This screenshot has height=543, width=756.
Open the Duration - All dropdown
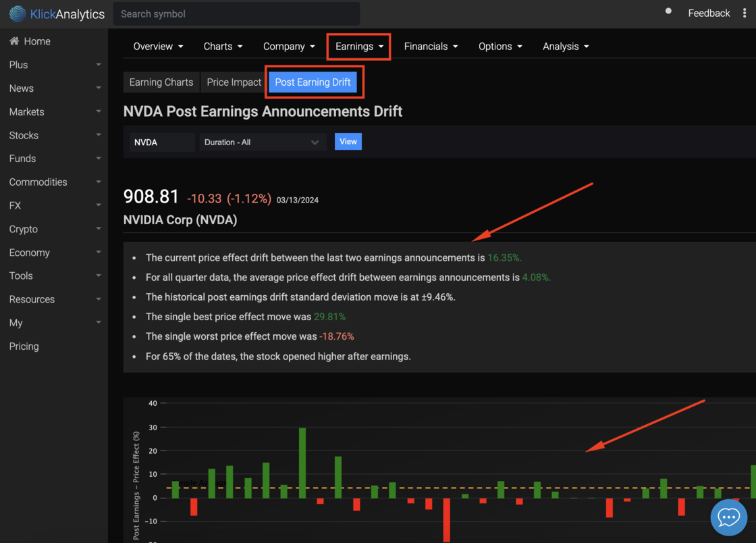click(263, 143)
